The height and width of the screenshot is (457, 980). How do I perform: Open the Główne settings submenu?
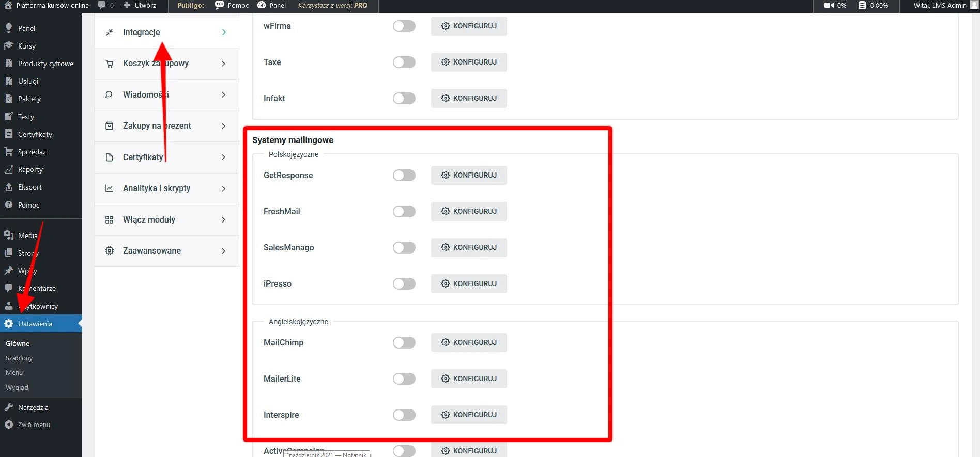click(x=18, y=343)
